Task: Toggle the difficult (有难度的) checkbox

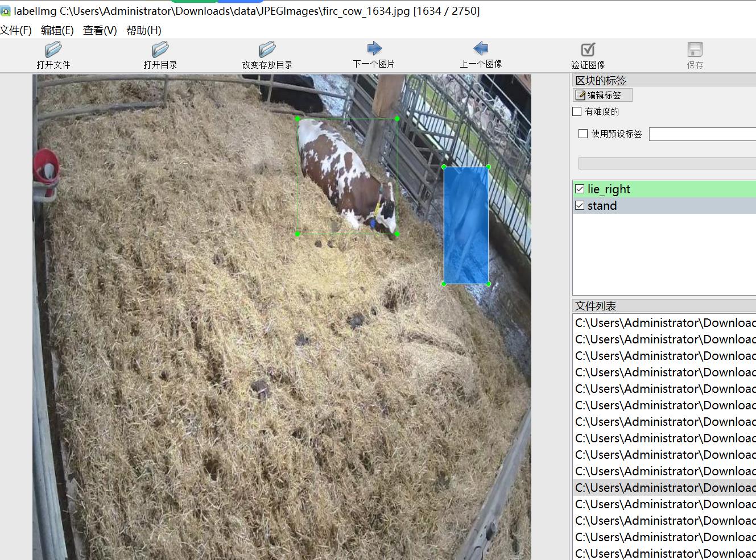Action: click(577, 111)
